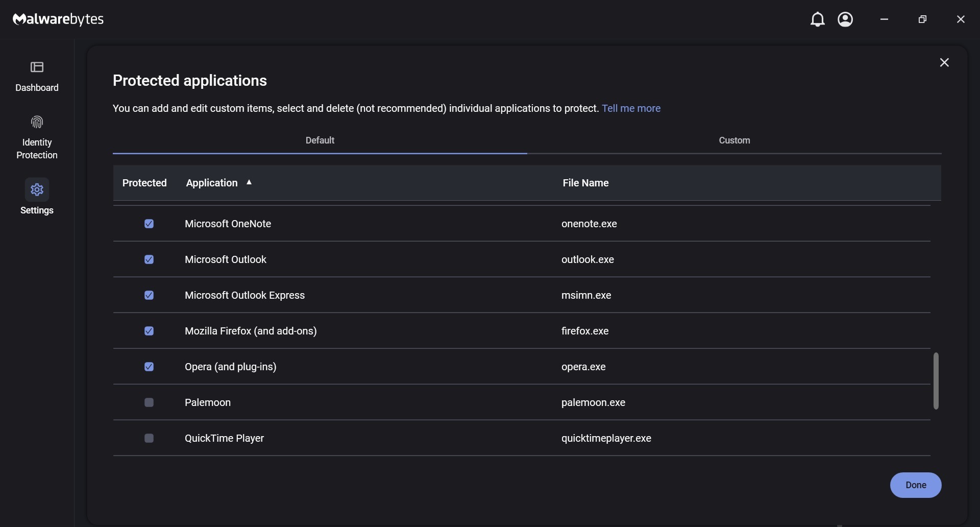980x527 pixels.
Task: Click the Protected applications heading
Action: [x=190, y=81]
